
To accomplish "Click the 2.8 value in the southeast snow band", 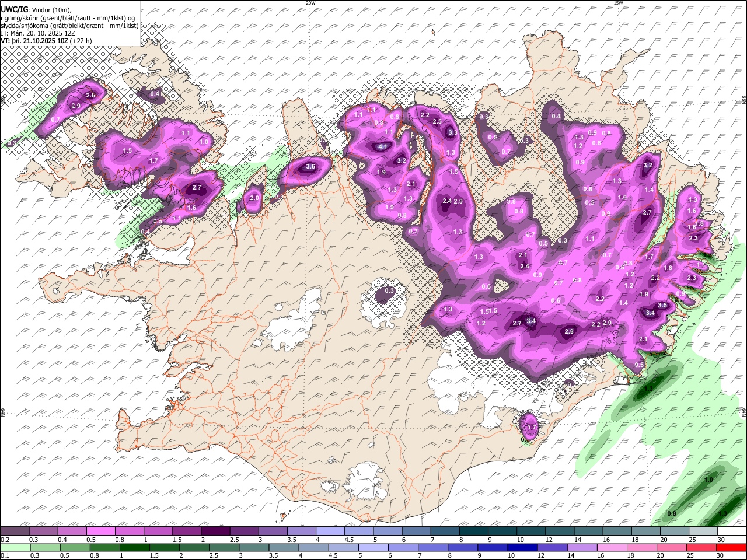I will [x=570, y=331].
